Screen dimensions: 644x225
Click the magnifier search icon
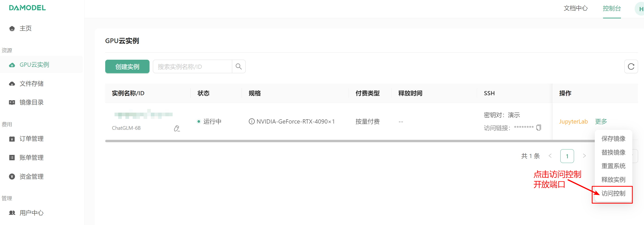239,67
